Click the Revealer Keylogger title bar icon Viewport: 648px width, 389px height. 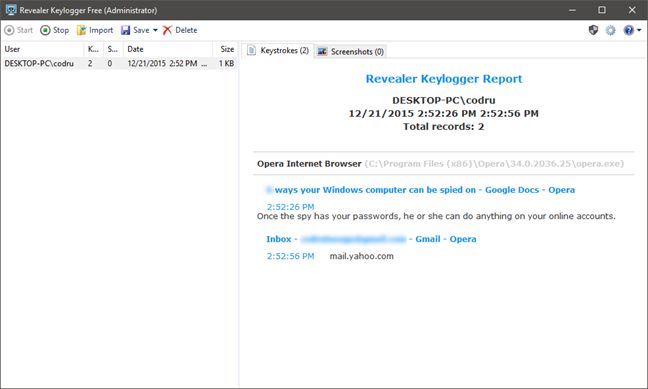(x=11, y=10)
